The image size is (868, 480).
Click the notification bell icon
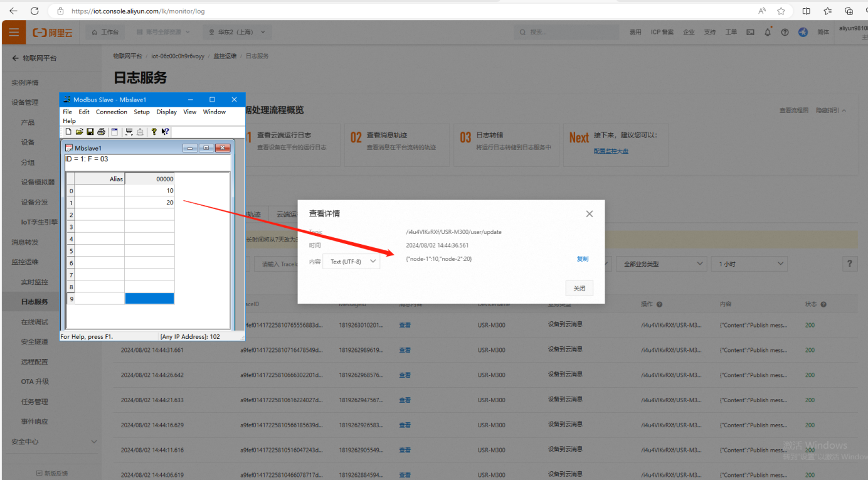tap(768, 32)
